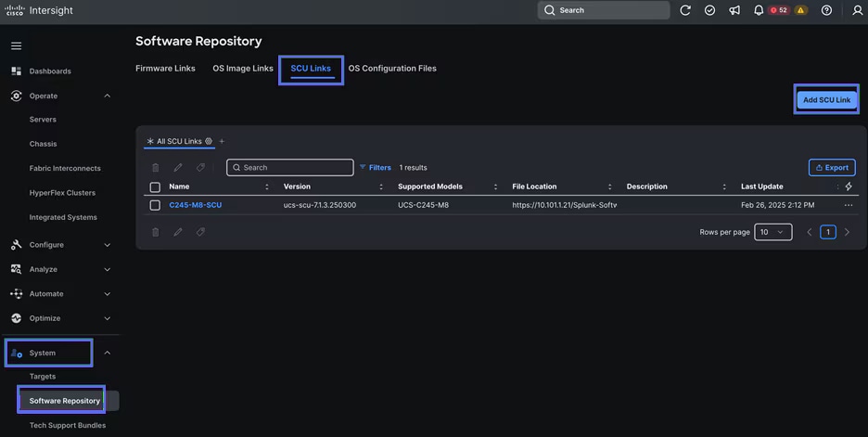Image resolution: width=868 pixels, height=437 pixels.
Task: Open the help question mark icon
Action: pos(826,10)
